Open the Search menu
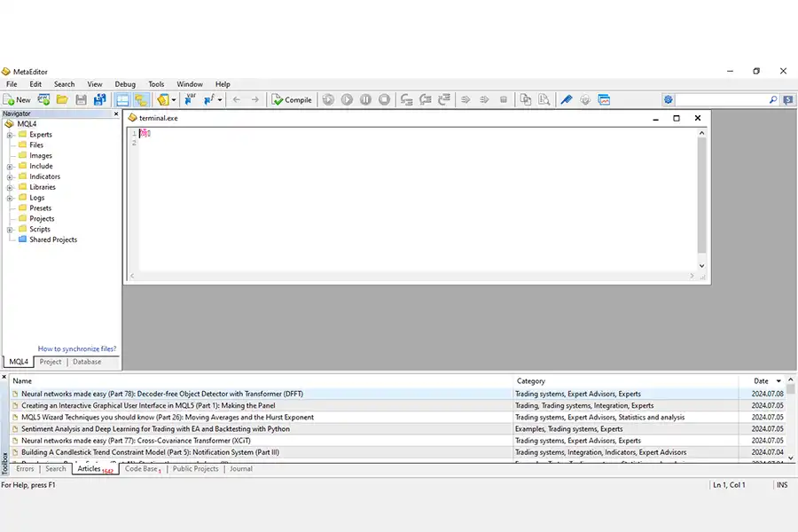Image resolution: width=798 pixels, height=532 pixels. pos(65,84)
